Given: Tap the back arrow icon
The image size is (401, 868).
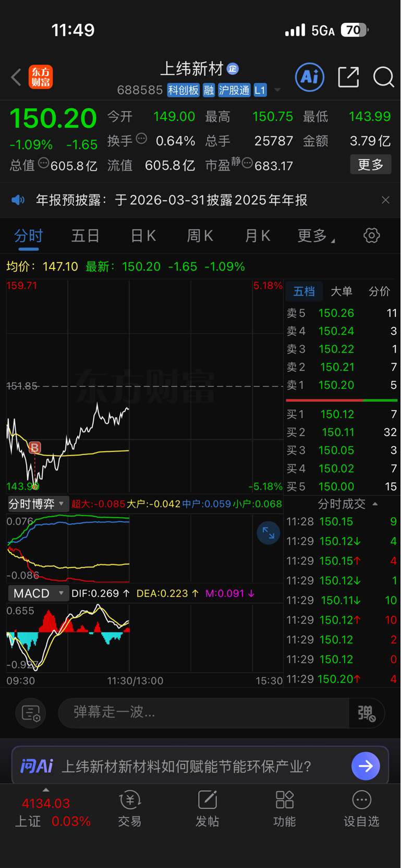Looking at the screenshot, I should (x=16, y=77).
